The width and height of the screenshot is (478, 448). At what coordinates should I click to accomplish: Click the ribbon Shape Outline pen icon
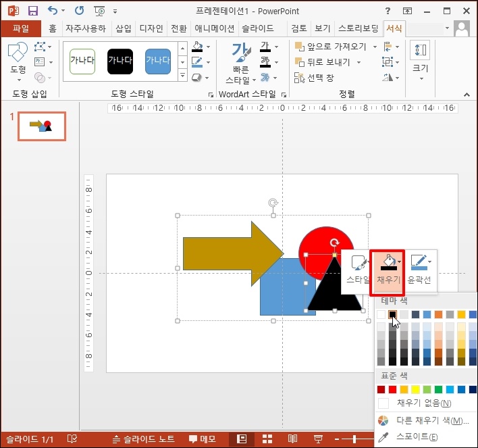point(197,62)
